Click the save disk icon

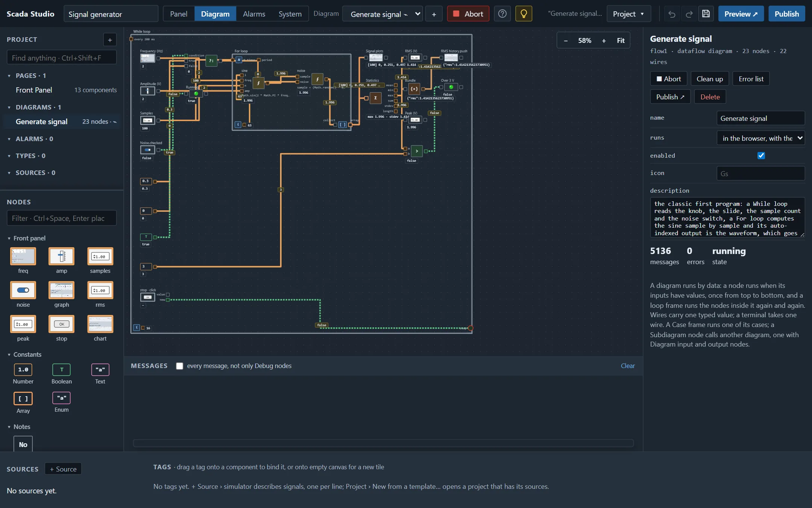pyautogui.click(x=706, y=14)
